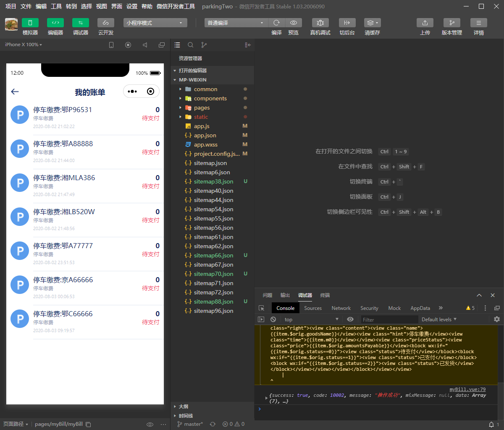Open the 编辑 menu
504x430 pixels.
pos(41,6)
